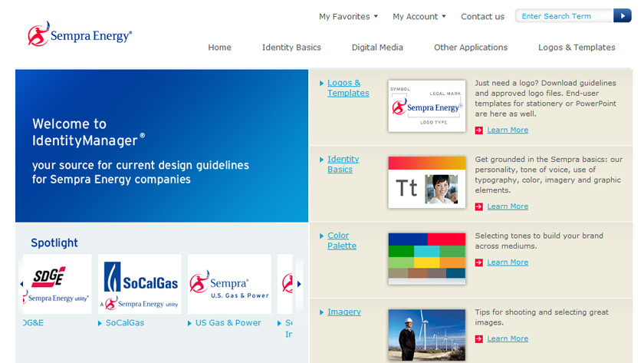Click the Sempra U.S. Gas & Power logo card
Screen dimensions: 644x363
pos(229,284)
